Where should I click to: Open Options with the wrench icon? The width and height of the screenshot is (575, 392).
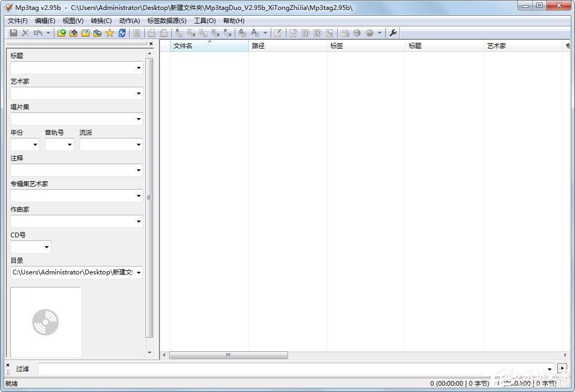(393, 33)
